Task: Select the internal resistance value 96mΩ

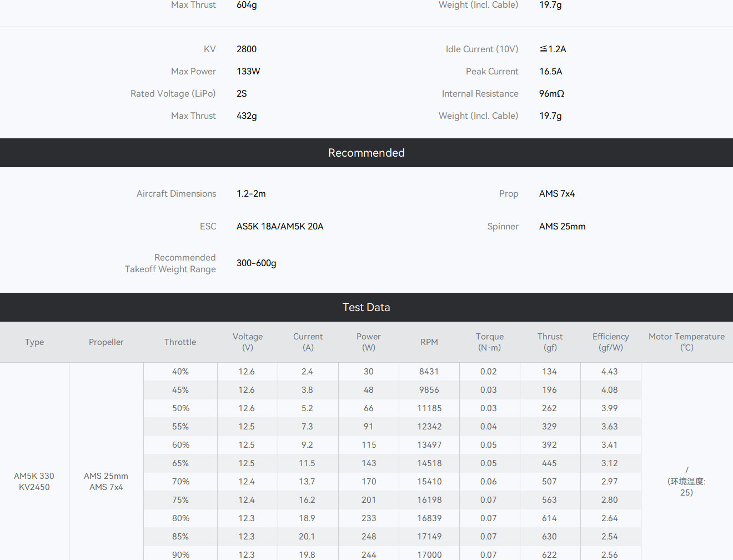Action: pyautogui.click(x=551, y=93)
